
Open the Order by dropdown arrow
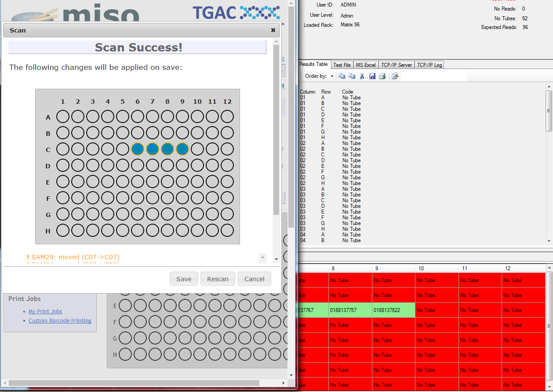tap(332, 76)
